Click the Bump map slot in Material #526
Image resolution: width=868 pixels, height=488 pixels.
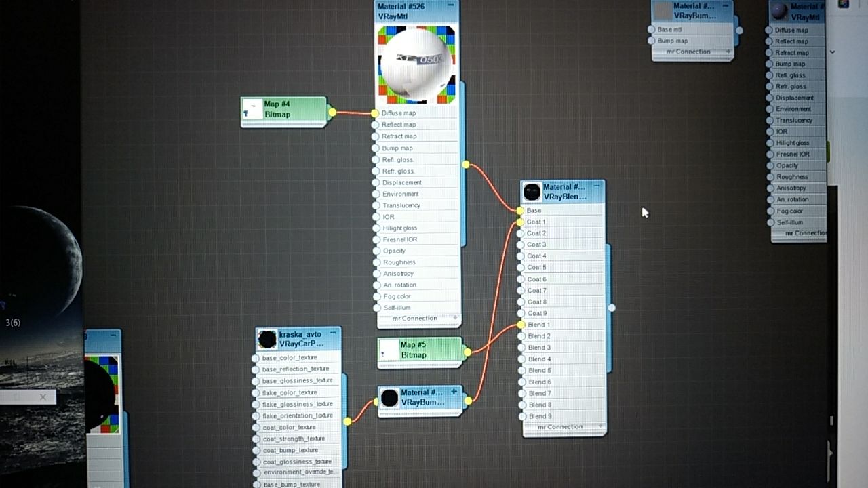418,148
